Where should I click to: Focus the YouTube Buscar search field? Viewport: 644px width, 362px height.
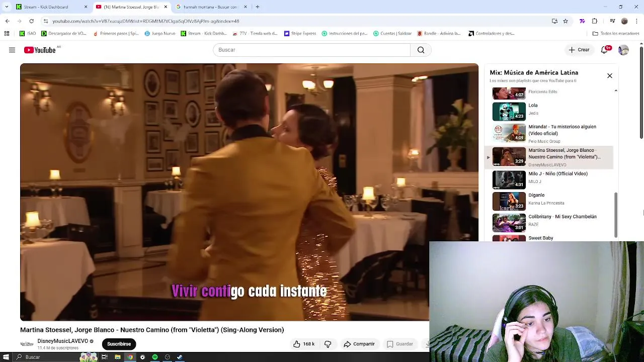pyautogui.click(x=312, y=50)
